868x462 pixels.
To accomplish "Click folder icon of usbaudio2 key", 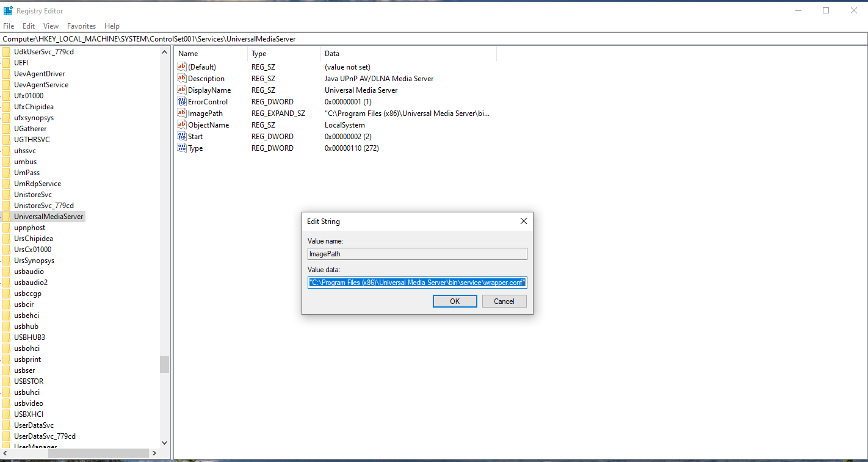I will click(x=6, y=283).
